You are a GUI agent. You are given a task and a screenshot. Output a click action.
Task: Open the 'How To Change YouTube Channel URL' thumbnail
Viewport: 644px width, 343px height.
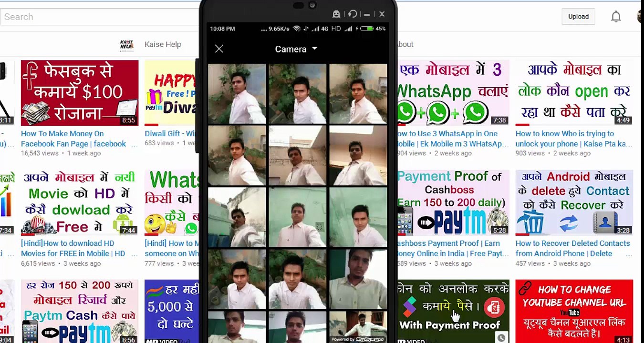[x=574, y=311]
